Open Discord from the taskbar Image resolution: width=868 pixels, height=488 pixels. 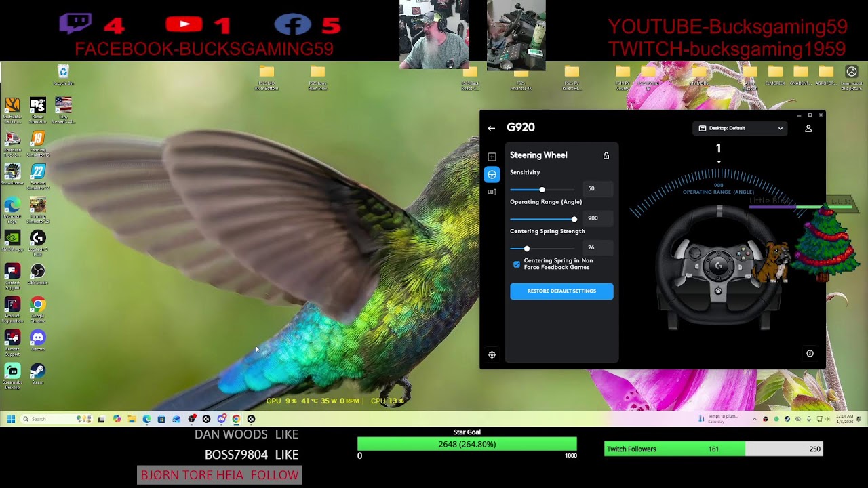click(221, 419)
